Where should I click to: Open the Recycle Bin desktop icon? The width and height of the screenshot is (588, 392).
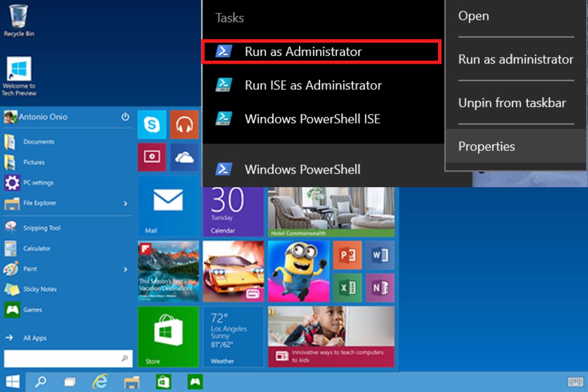click(x=19, y=21)
